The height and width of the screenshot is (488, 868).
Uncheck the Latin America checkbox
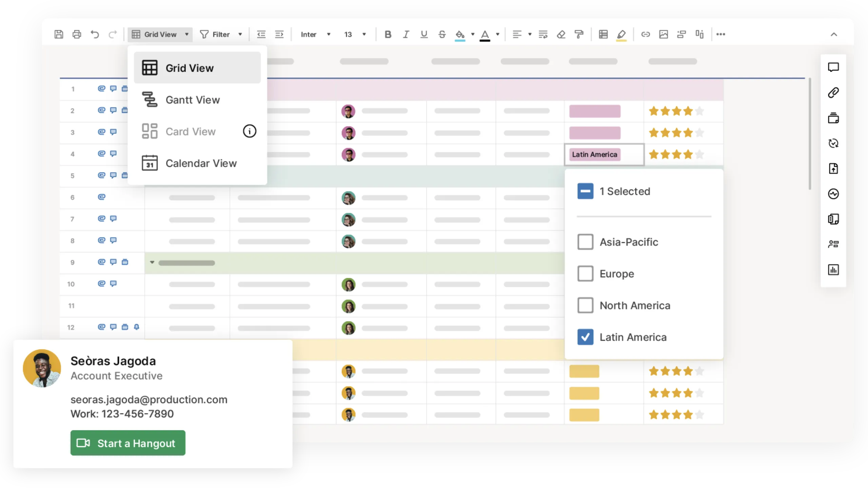click(x=585, y=337)
